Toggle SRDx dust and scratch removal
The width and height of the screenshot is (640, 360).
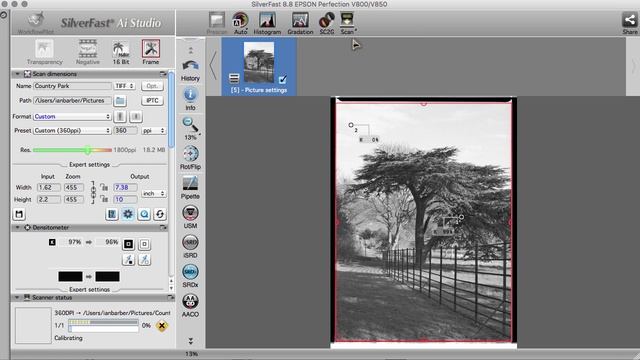click(190, 276)
